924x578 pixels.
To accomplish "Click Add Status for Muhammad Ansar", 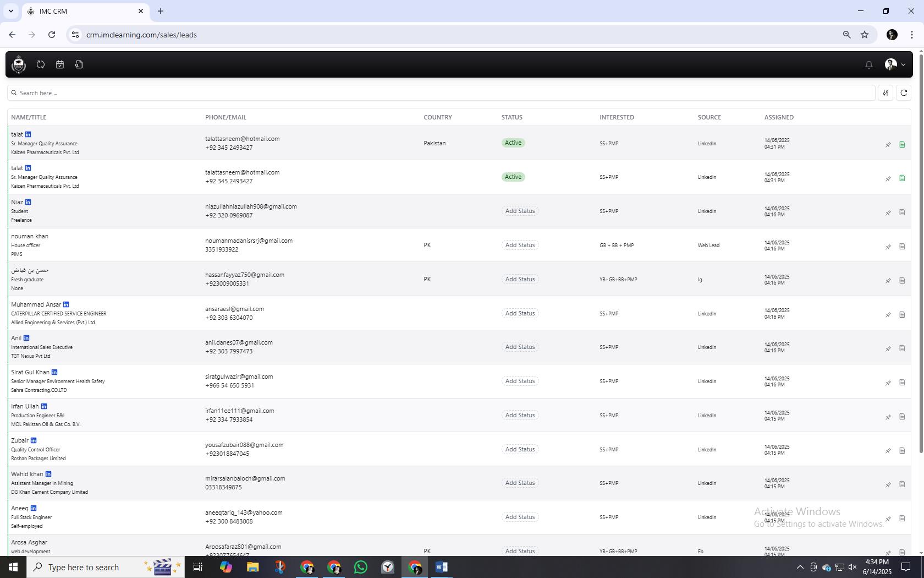I will (x=520, y=313).
